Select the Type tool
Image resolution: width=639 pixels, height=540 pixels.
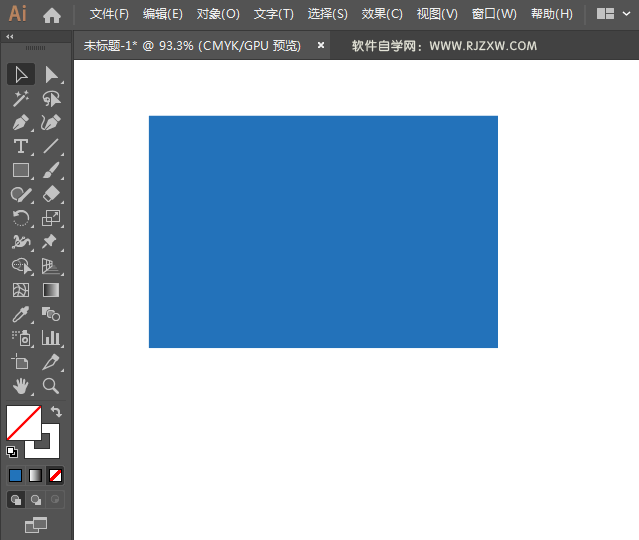click(21, 146)
